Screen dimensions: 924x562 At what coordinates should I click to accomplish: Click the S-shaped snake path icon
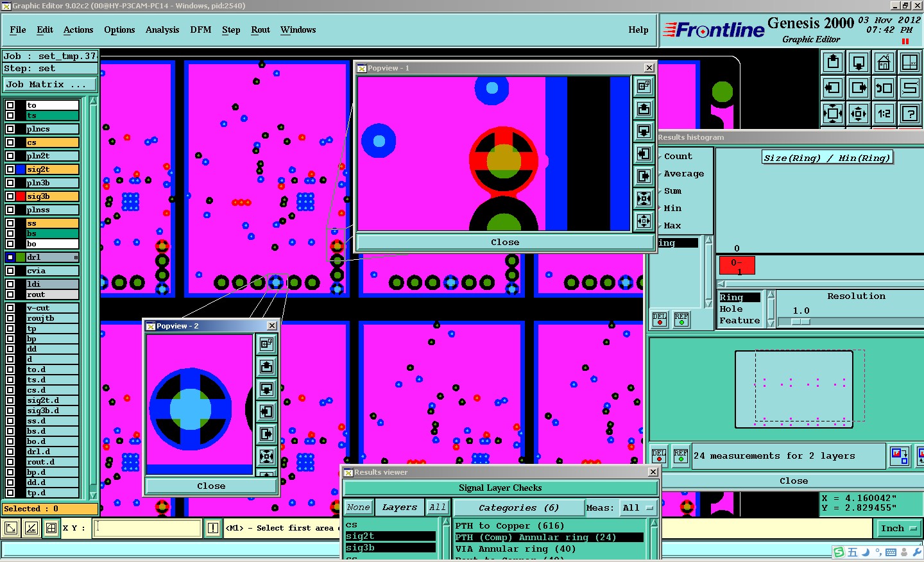tap(910, 88)
